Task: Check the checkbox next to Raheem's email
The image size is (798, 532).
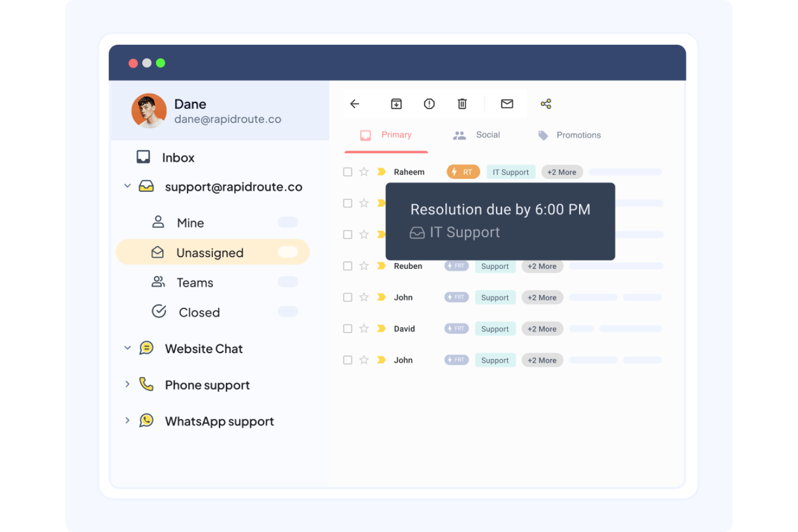Action: click(347, 171)
